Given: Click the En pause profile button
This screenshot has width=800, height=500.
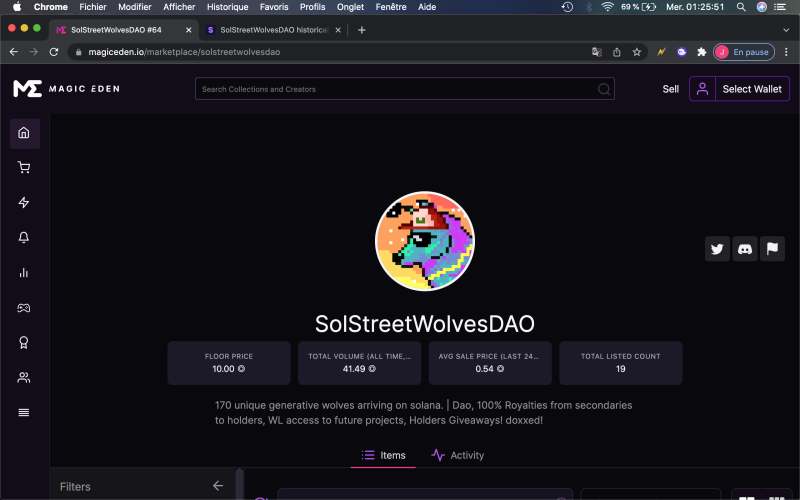Looking at the screenshot, I should (x=744, y=52).
